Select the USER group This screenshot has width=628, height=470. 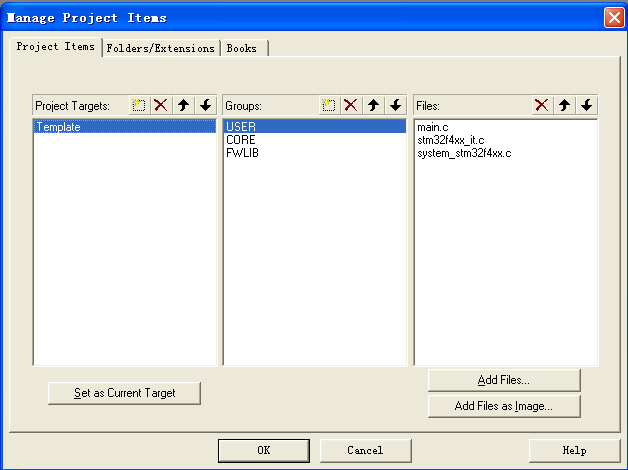(314, 127)
